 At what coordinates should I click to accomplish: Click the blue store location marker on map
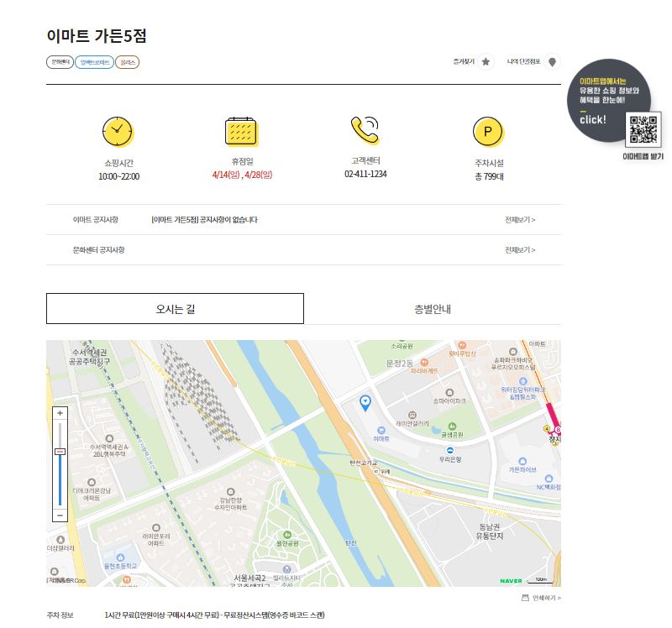(x=365, y=403)
